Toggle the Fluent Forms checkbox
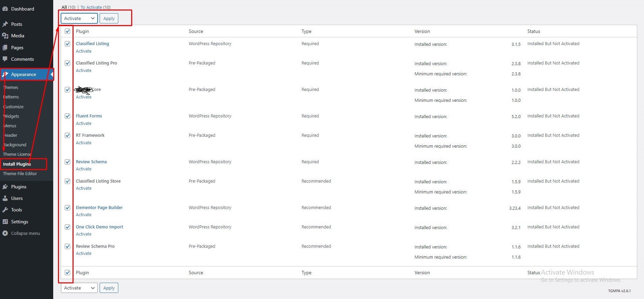Screen dimensions: 644x299 (67, 116)
